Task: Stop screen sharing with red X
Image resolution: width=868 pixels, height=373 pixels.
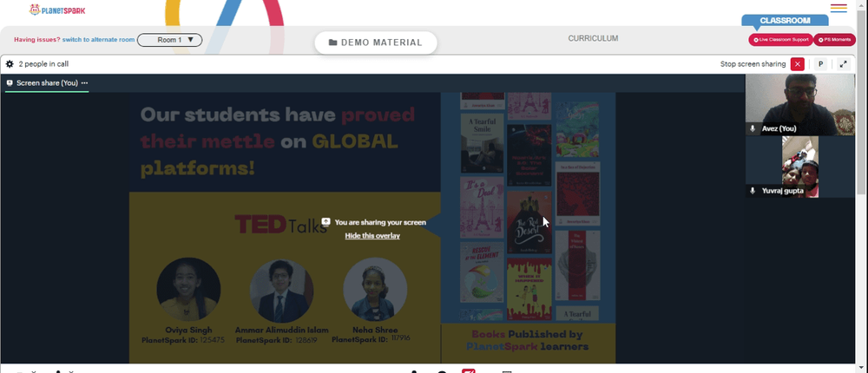Action: (x=797, y=64)
